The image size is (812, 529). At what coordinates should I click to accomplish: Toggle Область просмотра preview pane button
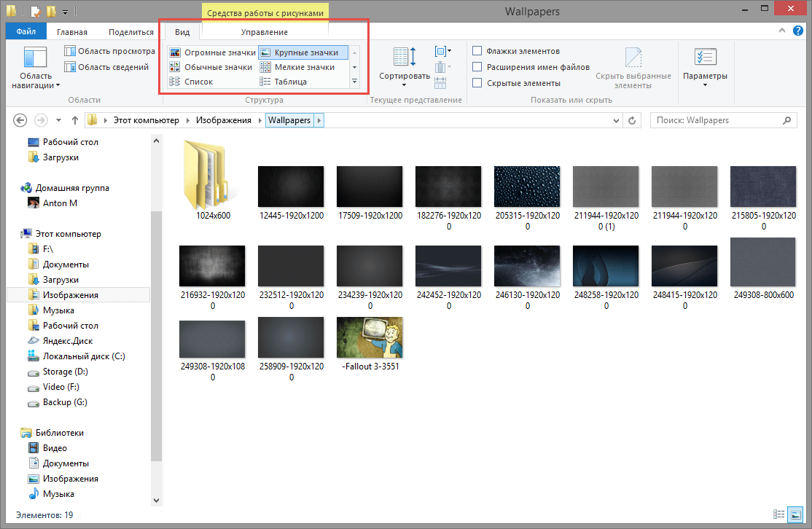click(x=109, y=51)
